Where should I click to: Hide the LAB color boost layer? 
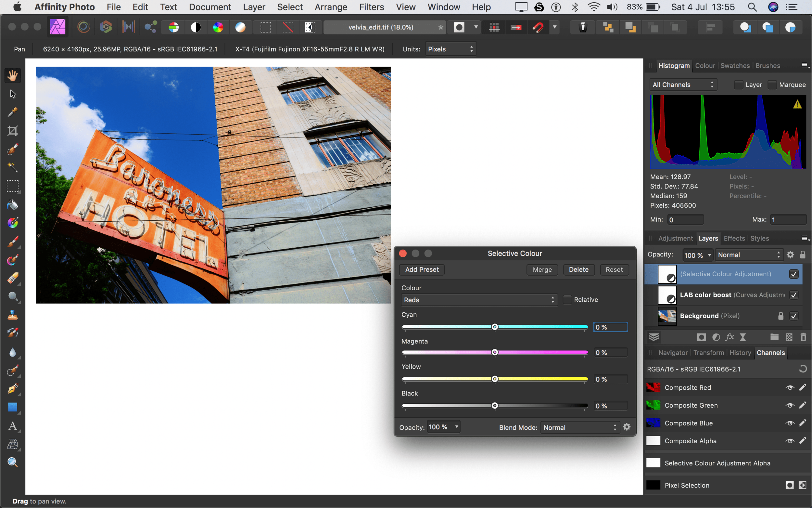[793, 295]
